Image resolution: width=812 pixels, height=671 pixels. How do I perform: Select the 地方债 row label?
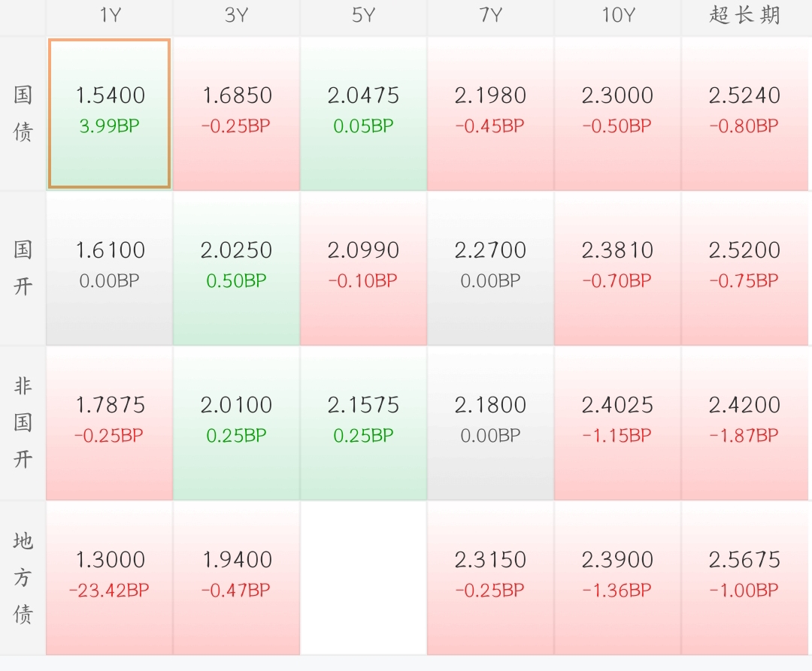coord(23,577)
